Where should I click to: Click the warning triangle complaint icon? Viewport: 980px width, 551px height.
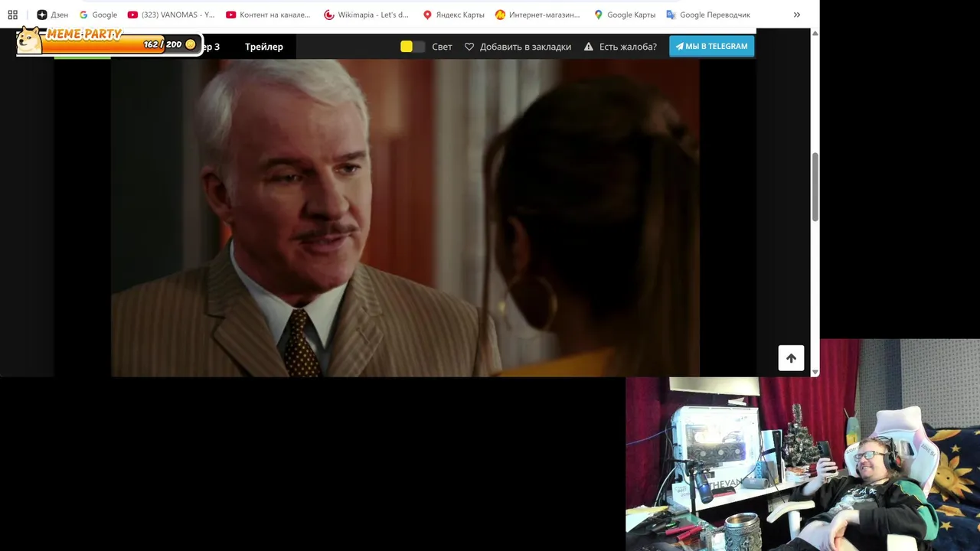[589, 47]
